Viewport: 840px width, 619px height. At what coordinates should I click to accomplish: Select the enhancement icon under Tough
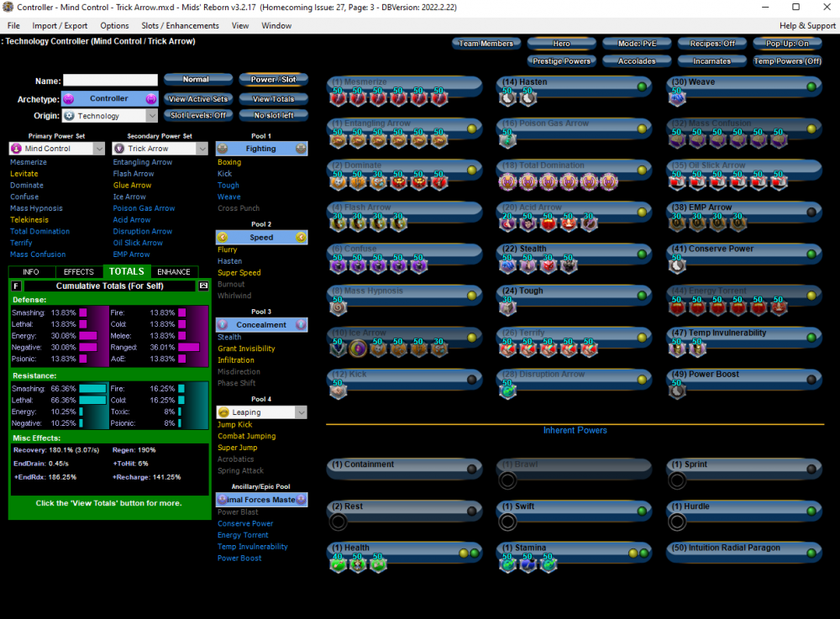[508, 307]
